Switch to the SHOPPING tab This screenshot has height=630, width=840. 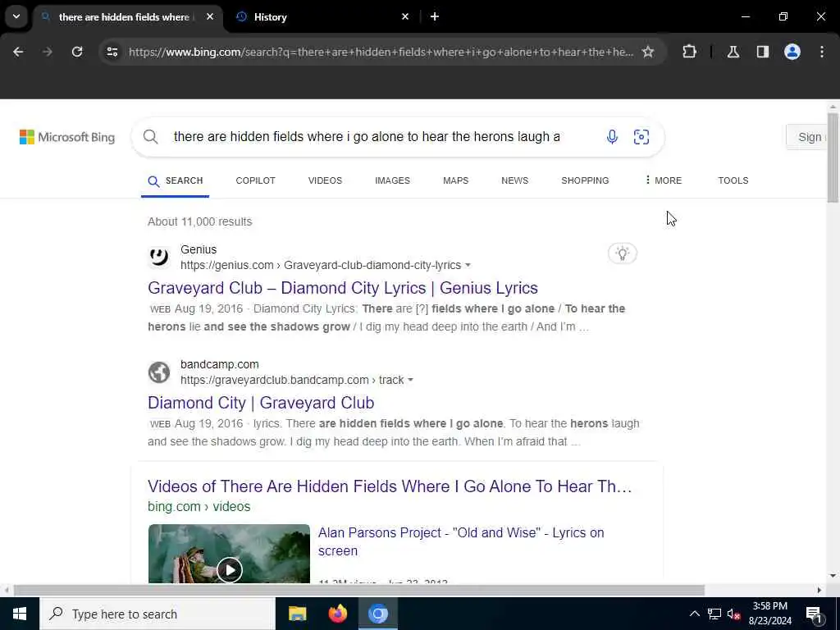[585, 180]
